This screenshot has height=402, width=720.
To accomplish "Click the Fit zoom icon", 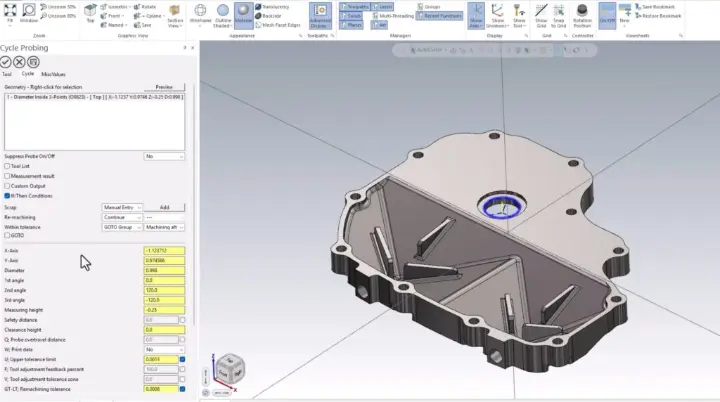I will 10,13.
